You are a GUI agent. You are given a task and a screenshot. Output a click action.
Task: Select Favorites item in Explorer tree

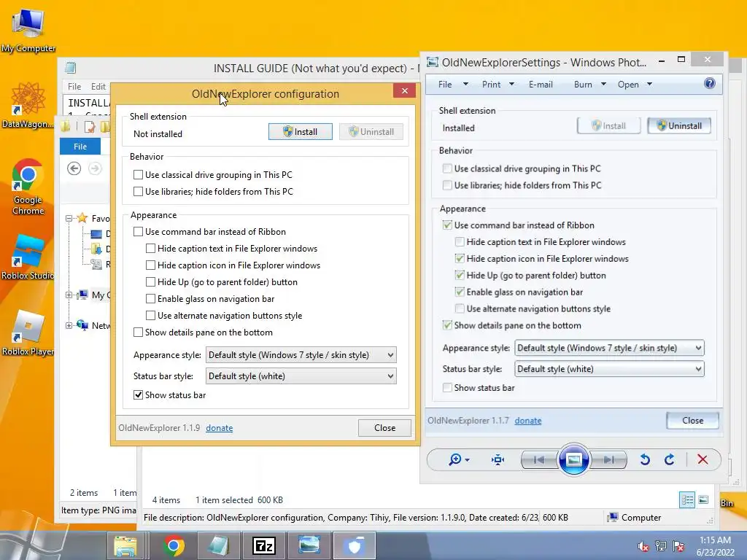pos(93,219)
